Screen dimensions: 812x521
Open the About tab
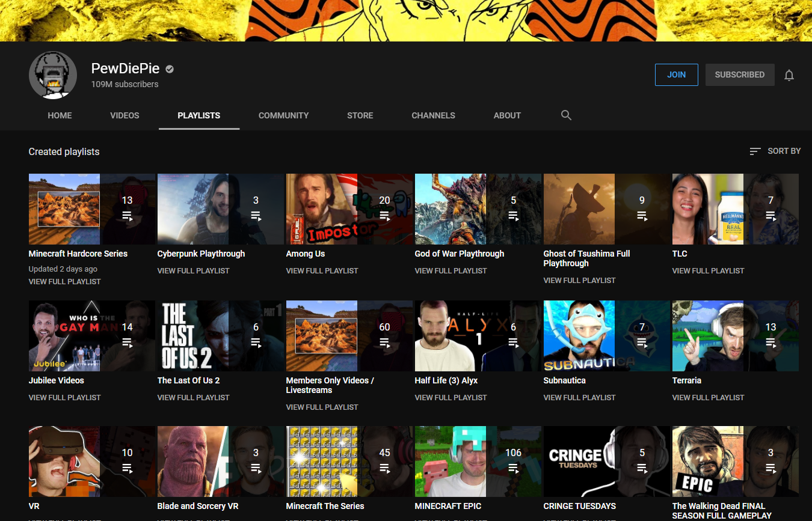pyautogui.click(x=507, y=115)
